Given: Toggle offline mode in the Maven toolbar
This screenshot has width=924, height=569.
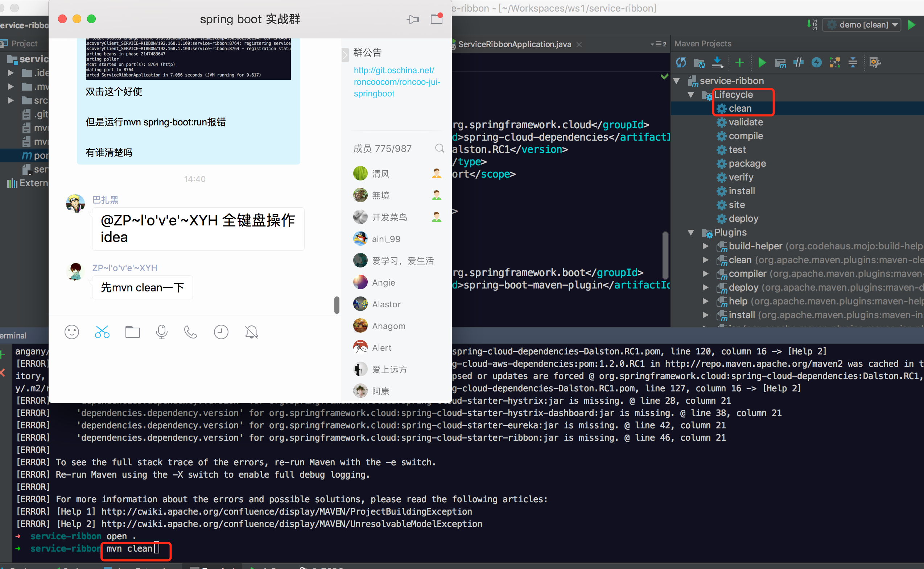Looking at the screenshot, I should point(798,62).
